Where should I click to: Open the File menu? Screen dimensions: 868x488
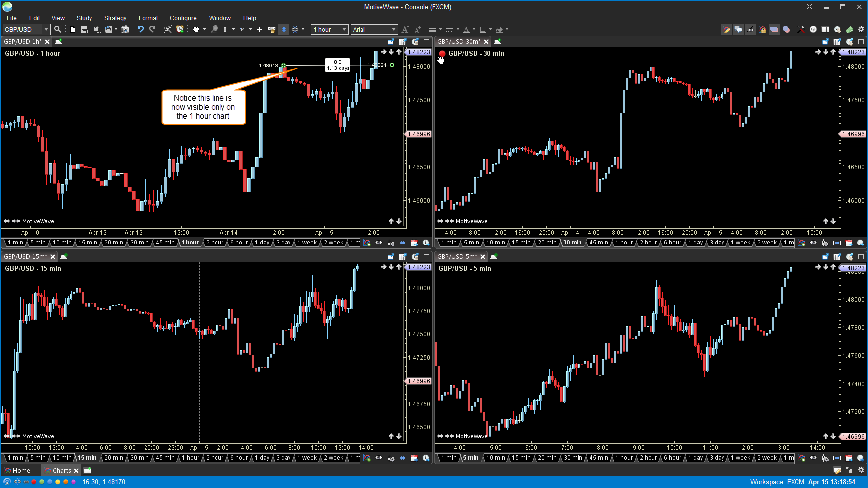click(12, 18)
